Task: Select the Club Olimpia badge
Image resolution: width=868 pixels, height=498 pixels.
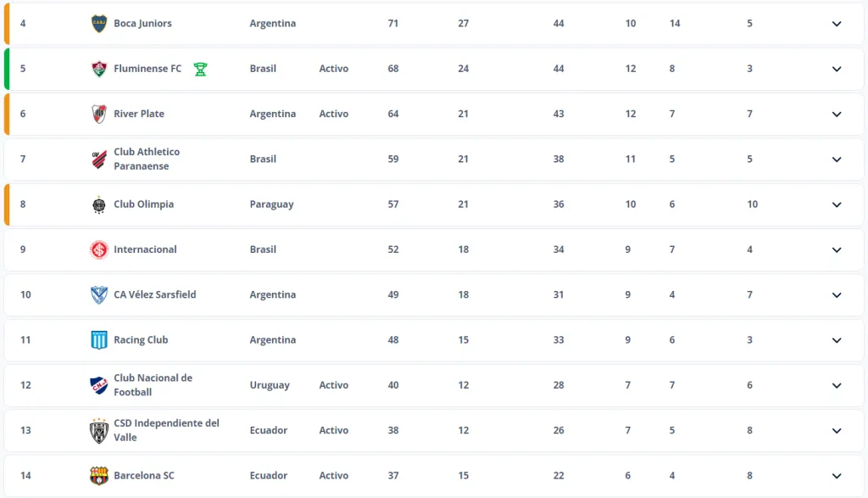Action: point(99,204)
